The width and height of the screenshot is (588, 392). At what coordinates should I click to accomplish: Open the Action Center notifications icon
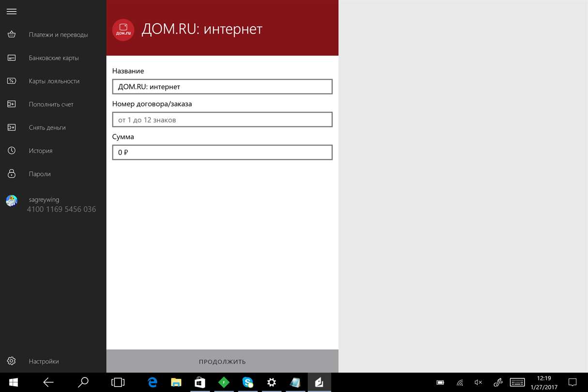(x=573, y=382)
